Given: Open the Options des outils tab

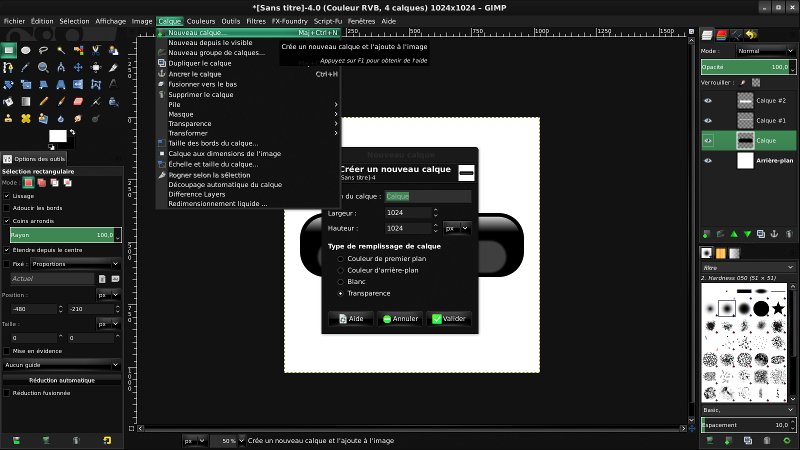Looking at the screenshot, I should (34, 159).
